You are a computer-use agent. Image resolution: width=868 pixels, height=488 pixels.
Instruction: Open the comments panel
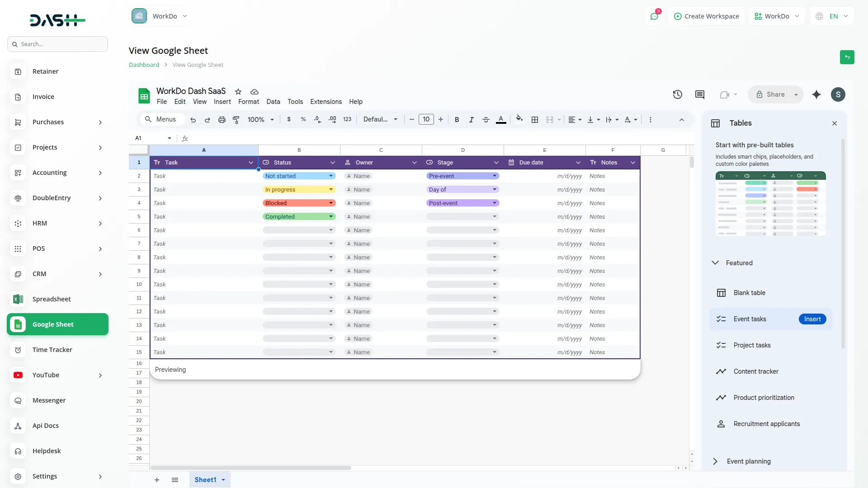pyautogui.click(x=699, y=94)
